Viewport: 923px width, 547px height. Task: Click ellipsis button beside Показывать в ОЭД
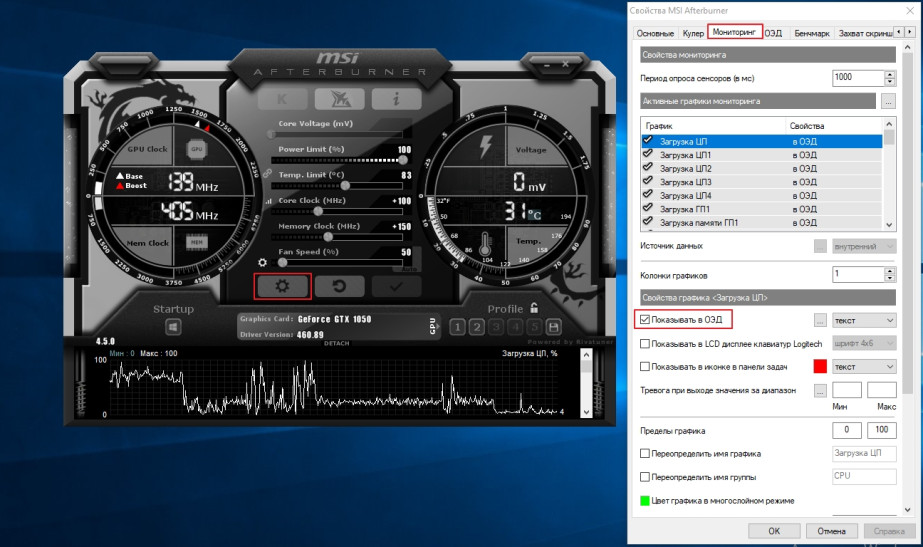pos(820,320)
